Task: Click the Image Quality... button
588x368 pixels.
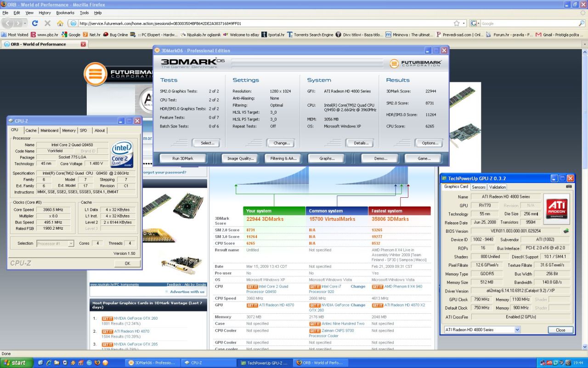Action: pyautogui.click(x=240, y=158)
